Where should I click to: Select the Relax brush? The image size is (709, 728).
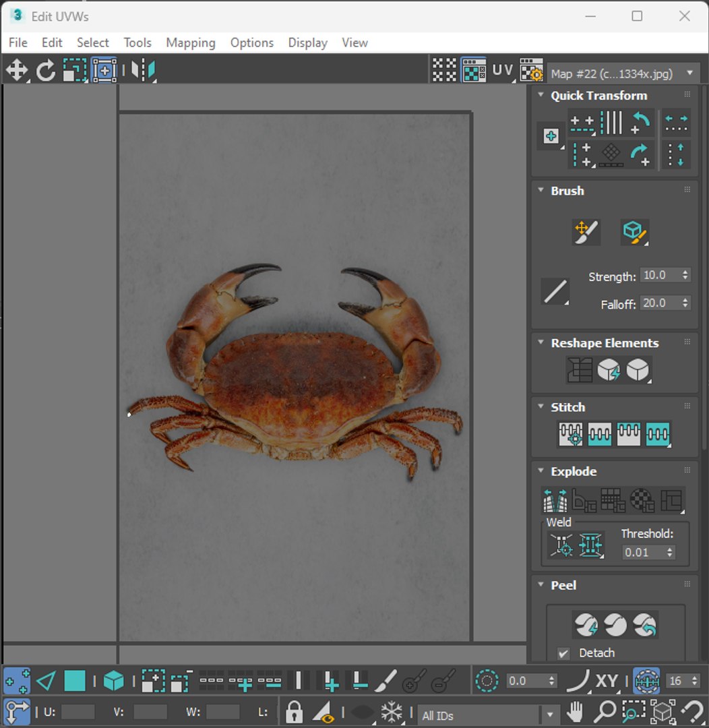[x=635, y=232]
